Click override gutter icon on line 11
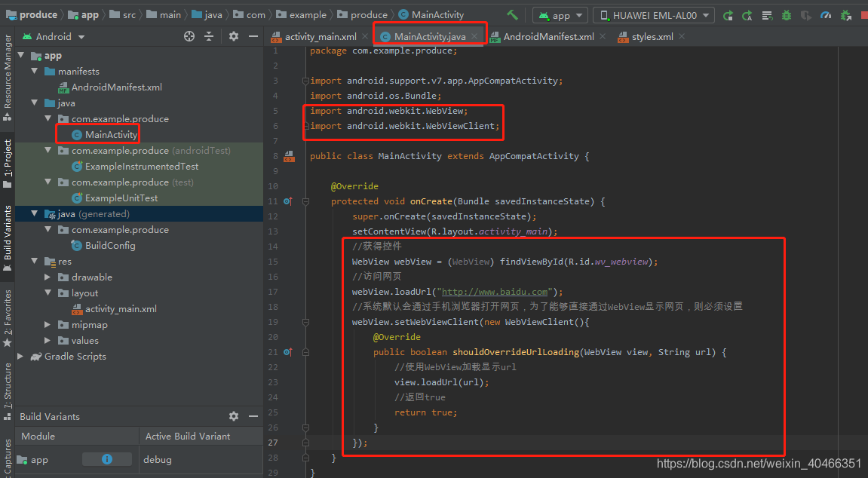This screenshot has height=478, width=868. click(x=288, y=201)
